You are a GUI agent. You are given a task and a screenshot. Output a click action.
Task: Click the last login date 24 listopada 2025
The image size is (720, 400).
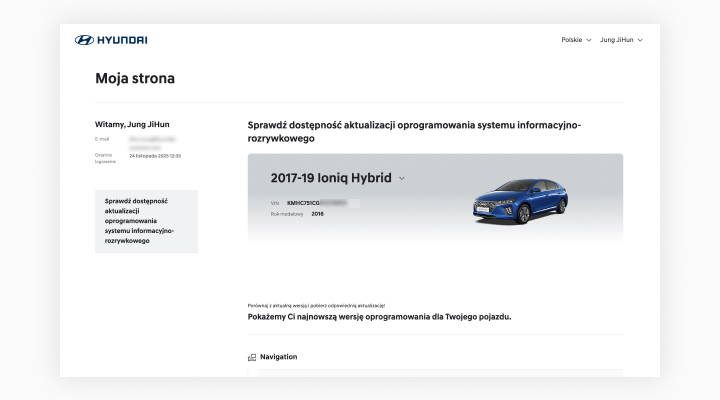coord(155,156)
